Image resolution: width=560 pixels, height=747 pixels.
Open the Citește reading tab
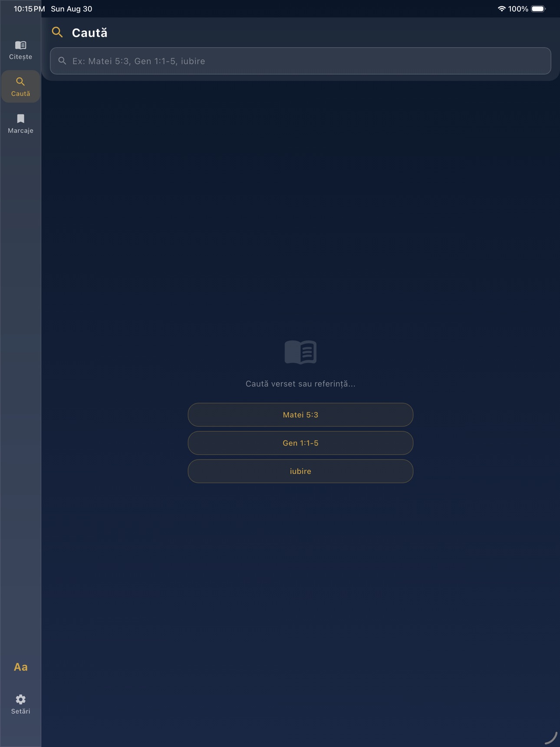click(20, 50)
